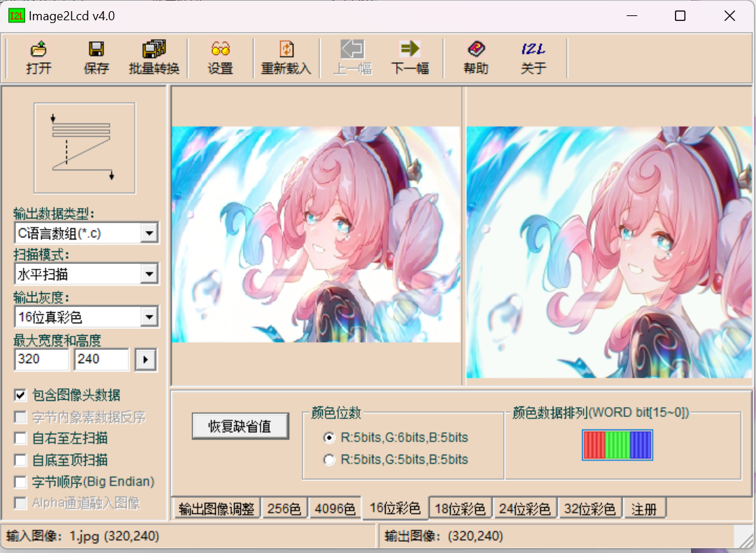This screenshot has height=553, width=756.
Task: Click 恢复缺省值 restore defaults button
Action: 240,426
